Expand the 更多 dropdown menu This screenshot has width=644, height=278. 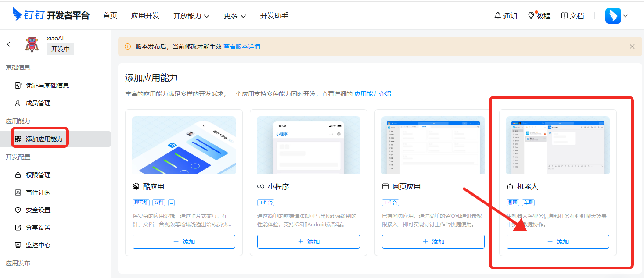[x=234, y=16]
